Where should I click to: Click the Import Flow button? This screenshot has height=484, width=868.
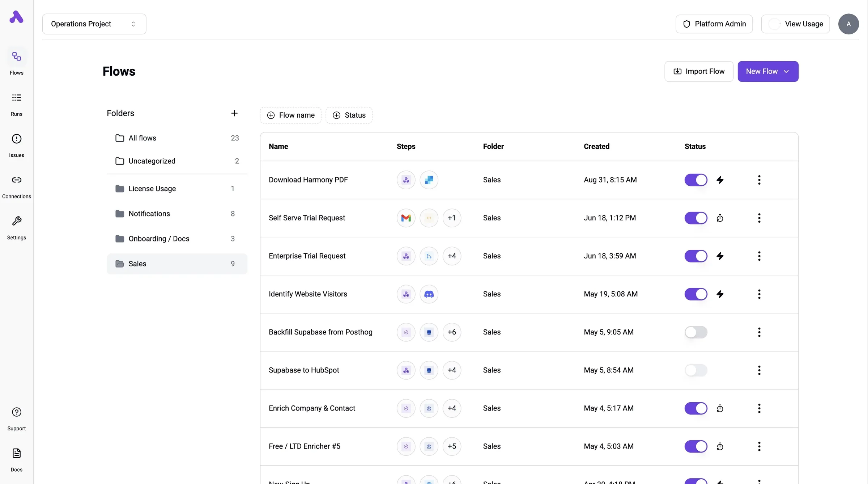coord(698,71)
